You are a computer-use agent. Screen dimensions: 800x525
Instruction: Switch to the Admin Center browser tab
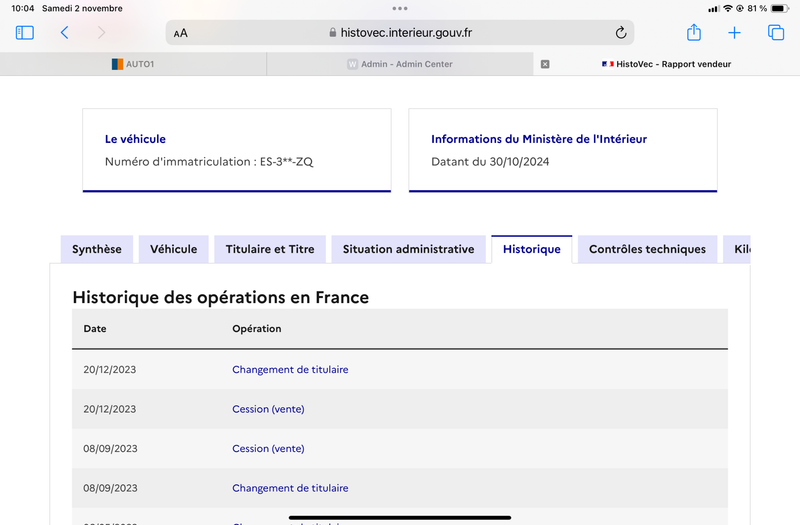tap(400, 64)
